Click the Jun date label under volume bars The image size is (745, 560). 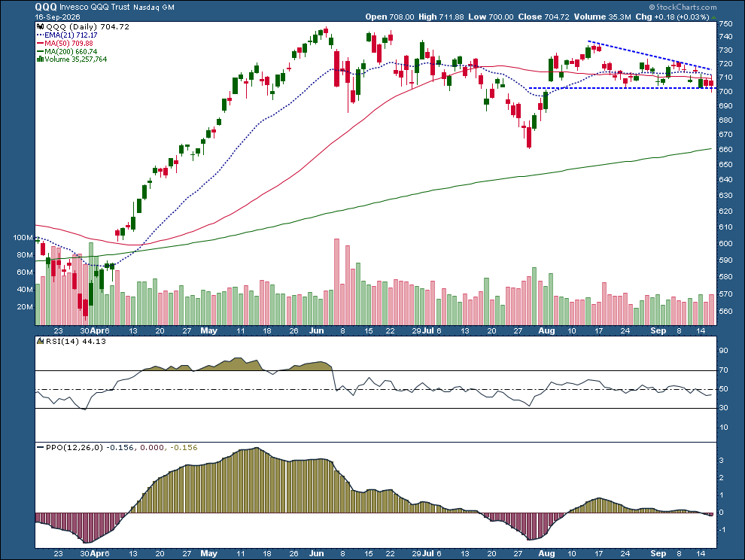click(x=316, y=331)
